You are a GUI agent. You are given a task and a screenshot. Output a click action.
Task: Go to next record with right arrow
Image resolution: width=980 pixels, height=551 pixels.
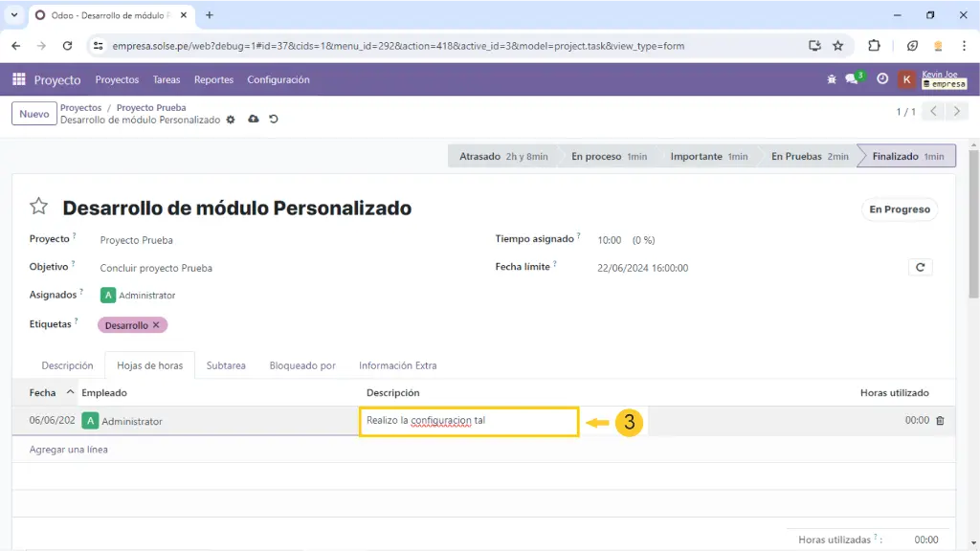click(956, 112)
